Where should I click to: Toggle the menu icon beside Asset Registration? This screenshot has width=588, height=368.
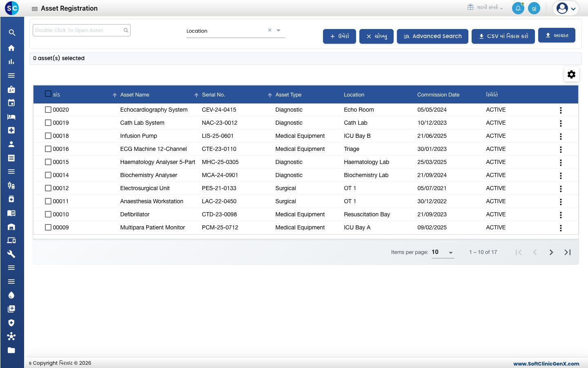point(35,9)
